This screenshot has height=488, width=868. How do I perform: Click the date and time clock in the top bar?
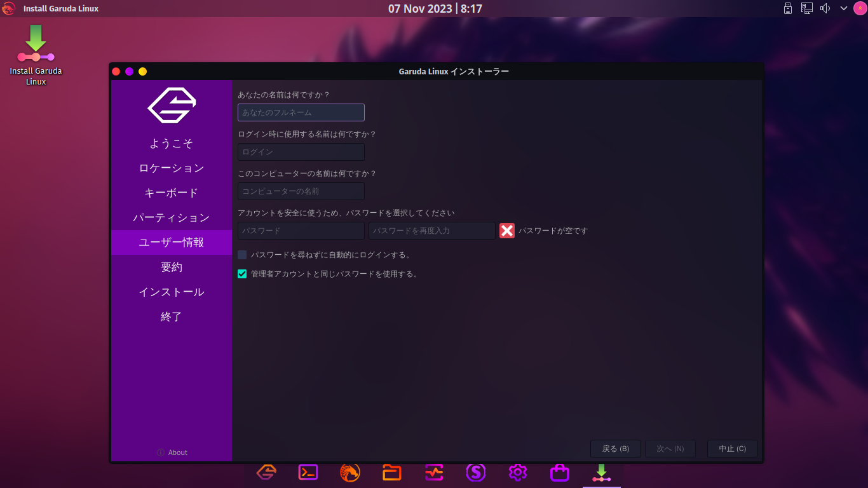tap(435, 9)
